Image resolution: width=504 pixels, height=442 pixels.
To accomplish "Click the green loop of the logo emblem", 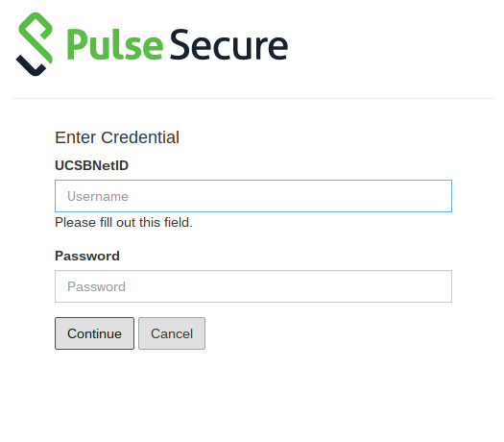I will pyautogui.click(x=36, y=37).
